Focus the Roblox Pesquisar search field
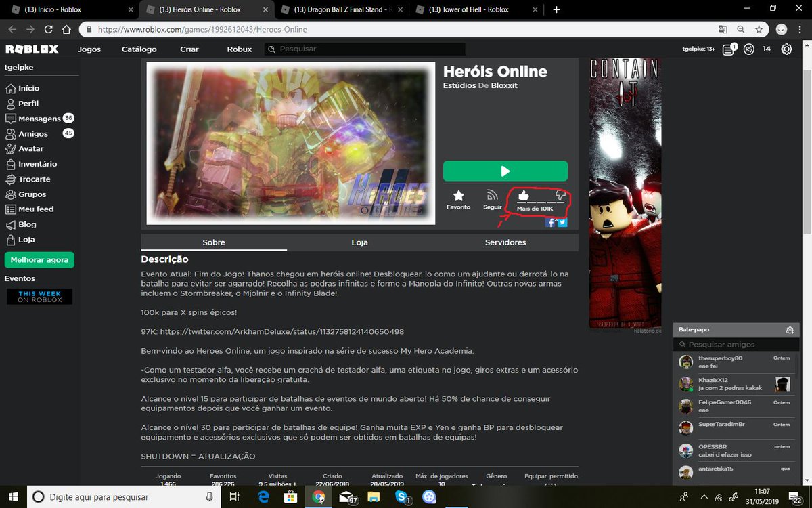The image size is (812, 508). 365,49
